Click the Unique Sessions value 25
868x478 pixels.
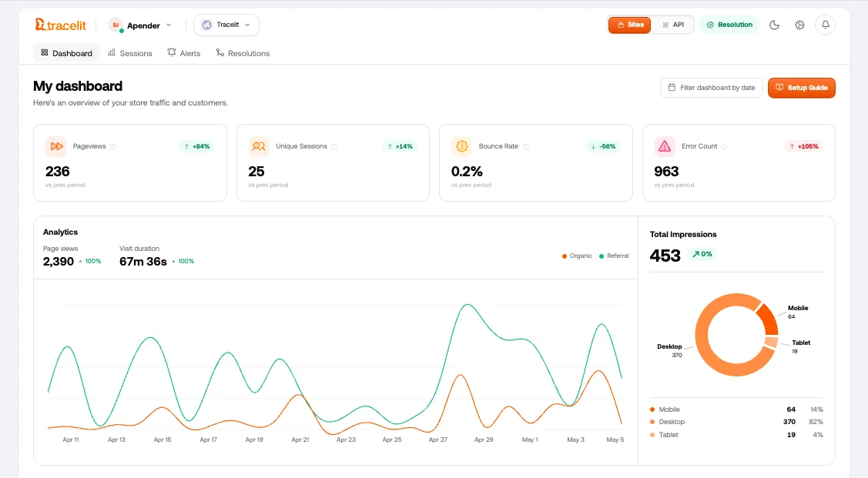pyautogui.click(x=256, y=172)
